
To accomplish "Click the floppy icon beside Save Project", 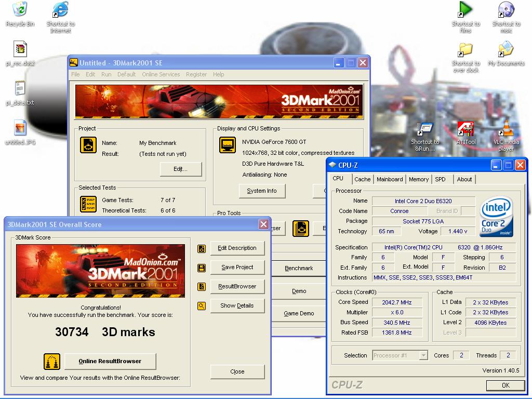I will pos(202,268).
